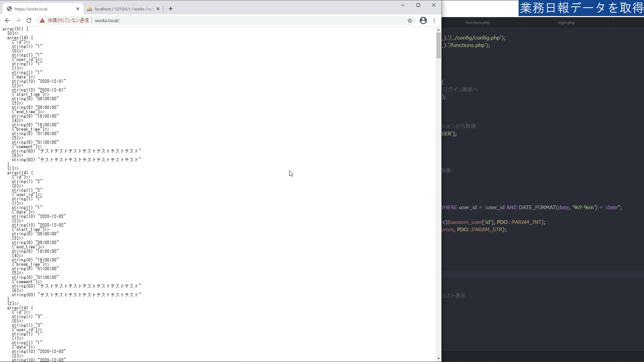This screenshot has height=362, width=644.
Task: Click the scrollbar up arrow
Action: (438, 30)
